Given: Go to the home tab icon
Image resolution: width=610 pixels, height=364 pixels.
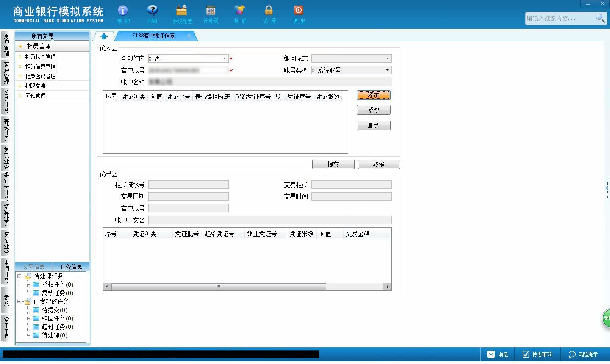Looking at the screenshot, I should click(104, 36).
